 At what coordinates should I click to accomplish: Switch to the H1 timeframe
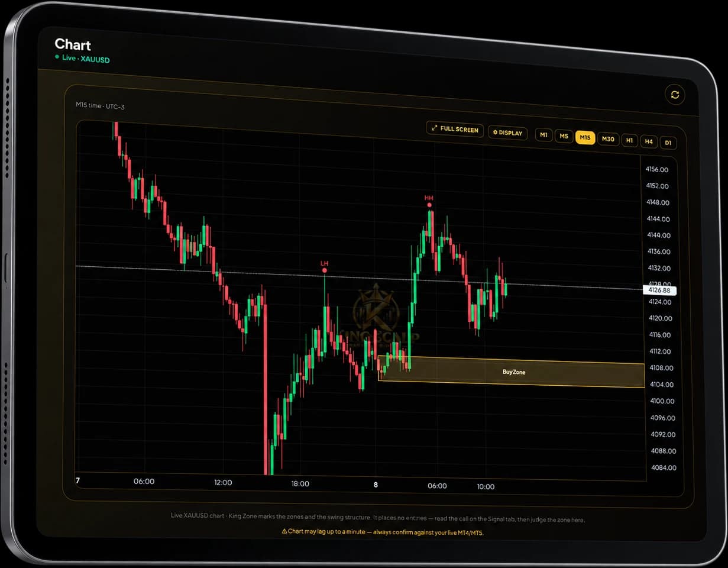[630, 141]
